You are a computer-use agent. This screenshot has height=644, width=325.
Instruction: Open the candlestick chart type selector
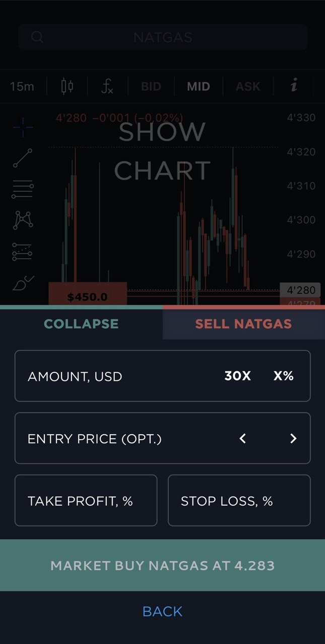coord(67,86)
